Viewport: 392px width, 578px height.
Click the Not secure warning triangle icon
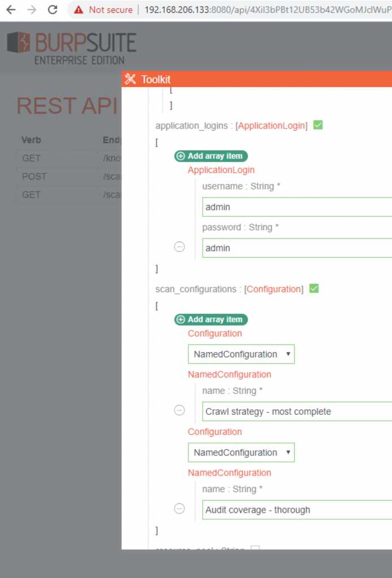(x=79, y=10)
